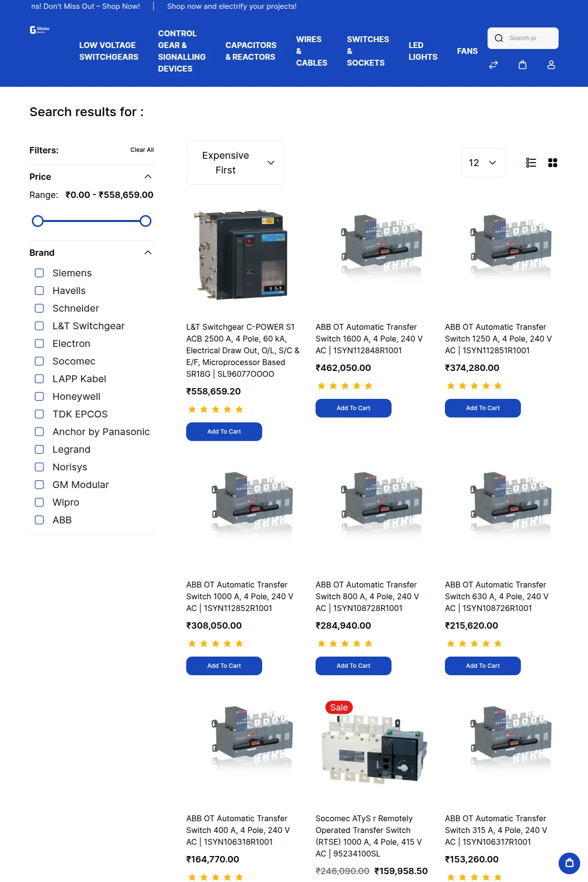Screen dimensions: 588x882
Task: Open the floating cart button
Action: (569, 863)
